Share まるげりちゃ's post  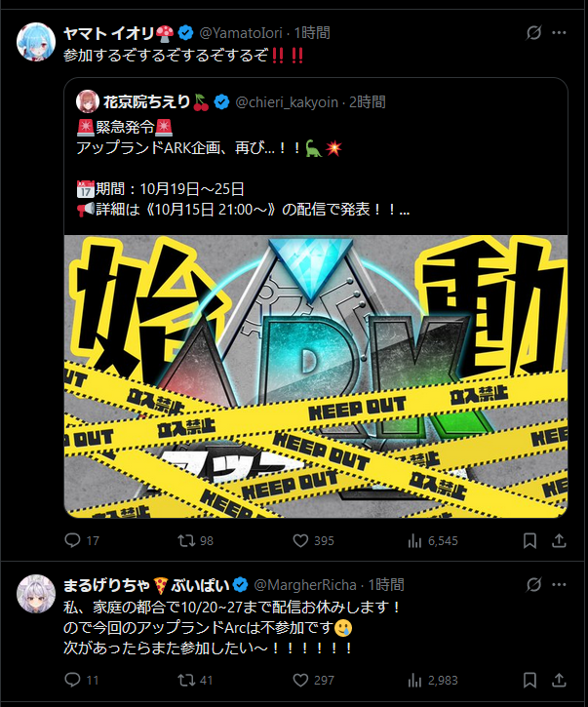pyautogui.click(x=559, y=680)
